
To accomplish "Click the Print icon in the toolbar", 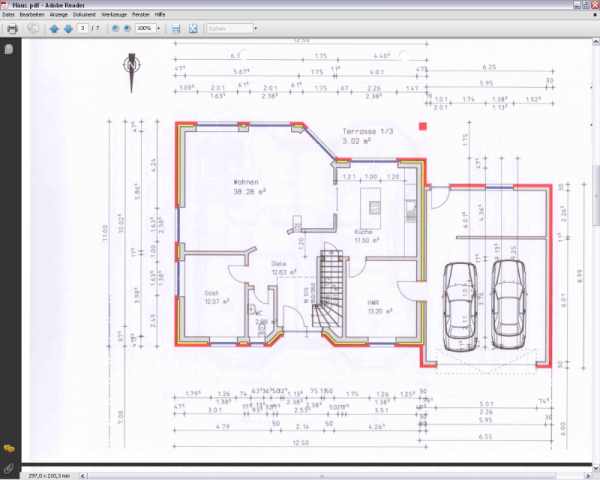I will coord(11,29).
